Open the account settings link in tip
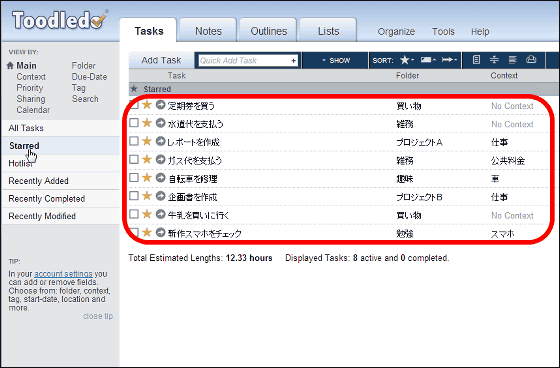560x368 pixels. pyautogui.click(x=63, y=274)
